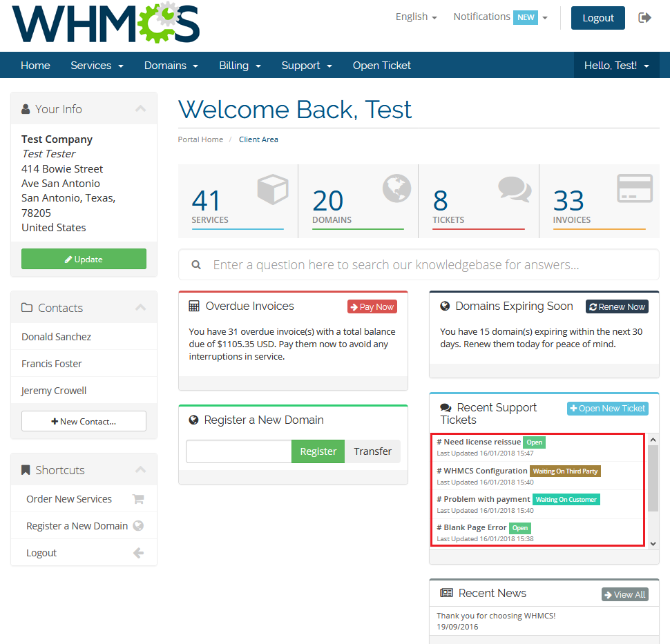670x644 pixels.
Task: Open the 33 Invoices stat tile
Action: [600, 201]
